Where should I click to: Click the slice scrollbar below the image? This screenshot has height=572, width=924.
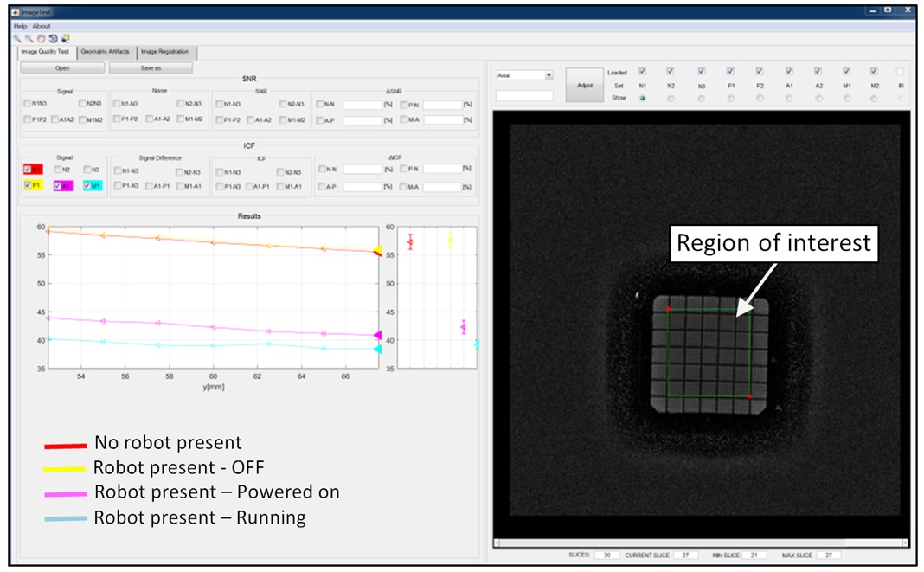pos(701,543)
